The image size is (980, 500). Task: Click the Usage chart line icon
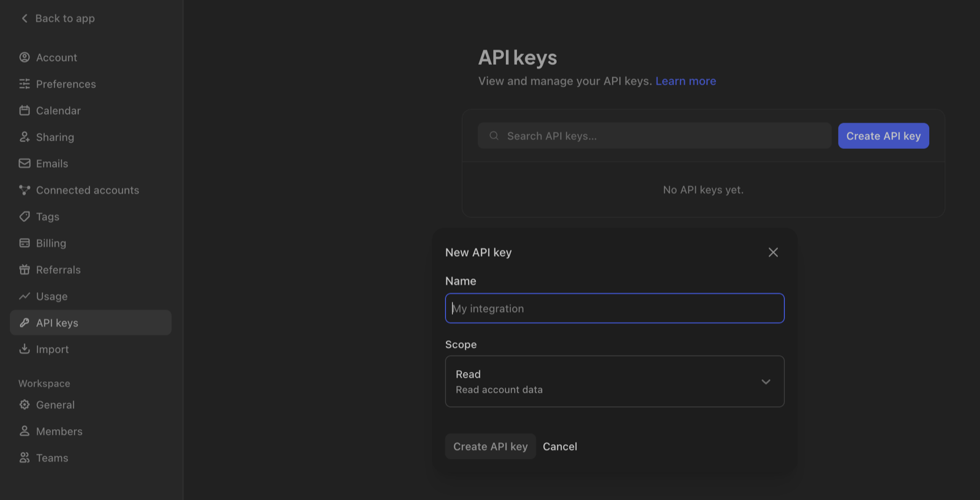click(x=24, y=296)
